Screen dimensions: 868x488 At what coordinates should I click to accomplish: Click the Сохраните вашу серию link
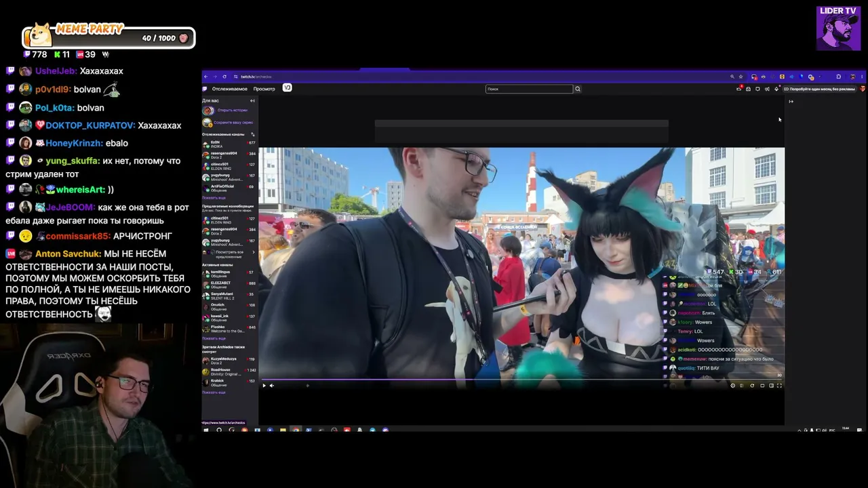(x=233, y=123)
